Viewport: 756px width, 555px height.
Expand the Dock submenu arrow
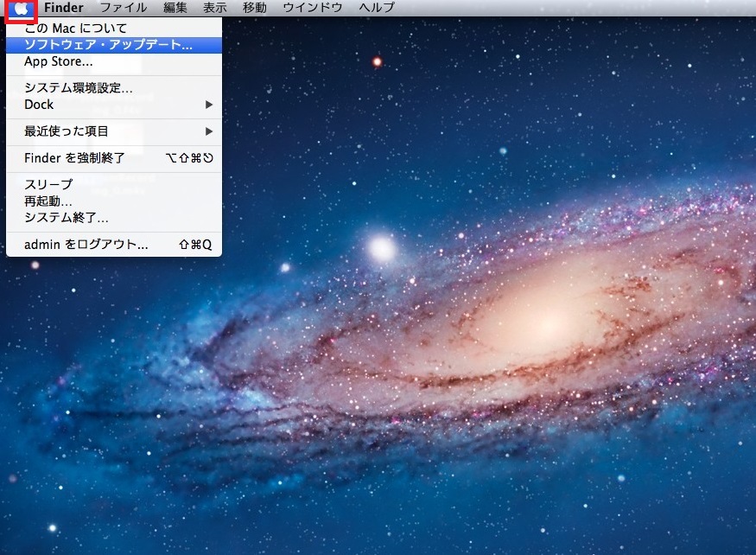click(208, 105)
